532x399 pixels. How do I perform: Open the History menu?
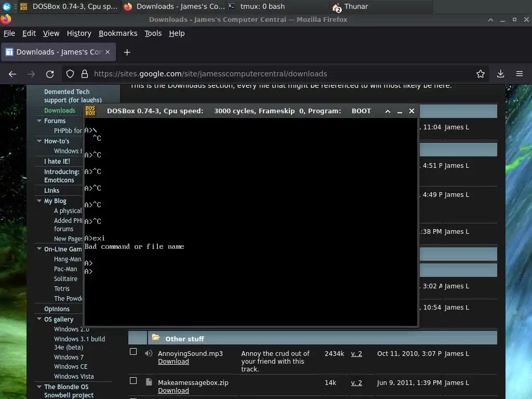click(79, 33)
